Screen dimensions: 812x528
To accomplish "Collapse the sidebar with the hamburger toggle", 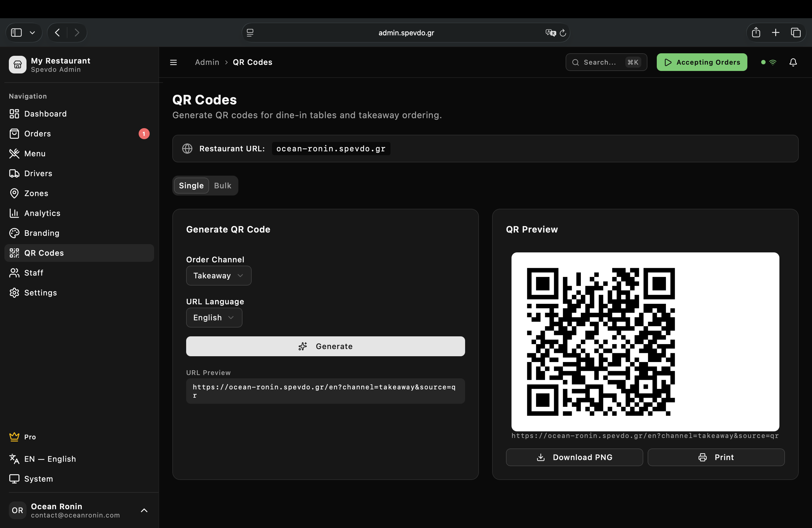I will [173, 62].
